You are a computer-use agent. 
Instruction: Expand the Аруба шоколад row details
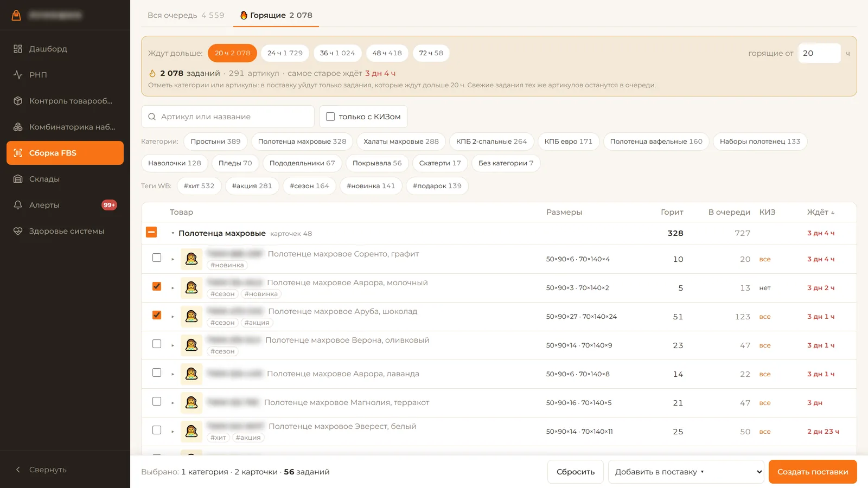tap(173, 317)
